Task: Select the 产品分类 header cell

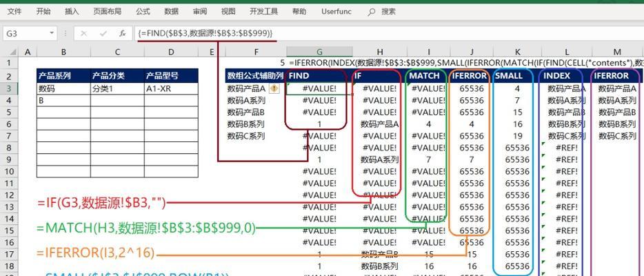Action: tap(117, 76)
